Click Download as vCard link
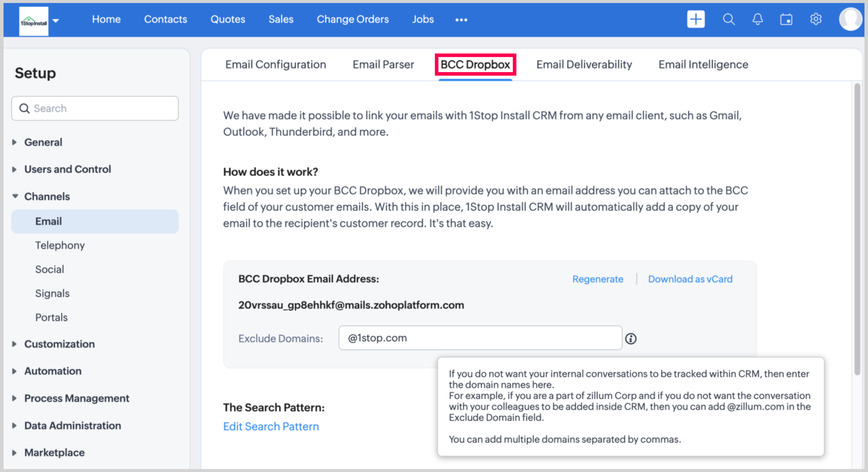Image resolution: width=868 pixels, height=472 pixels. [690, 279]
